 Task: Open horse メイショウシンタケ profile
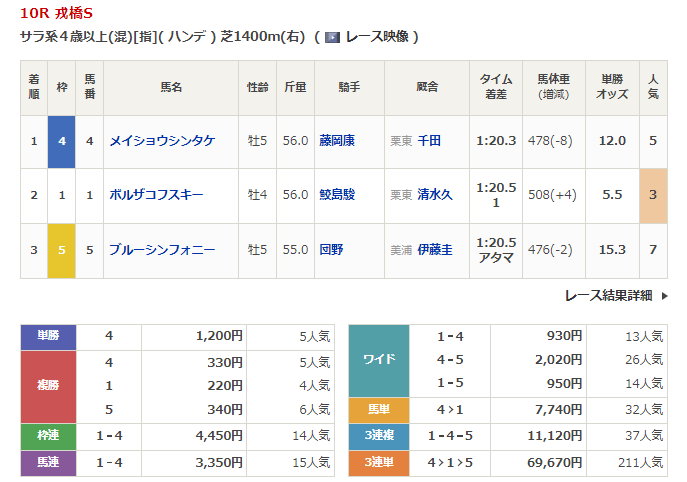click(x=162, y=141)
